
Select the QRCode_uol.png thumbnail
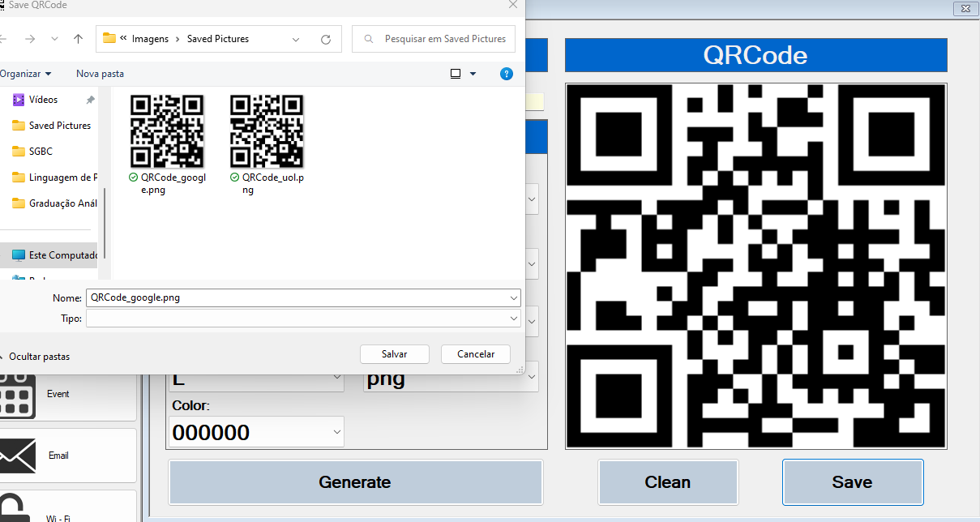(x=267, y=130)
